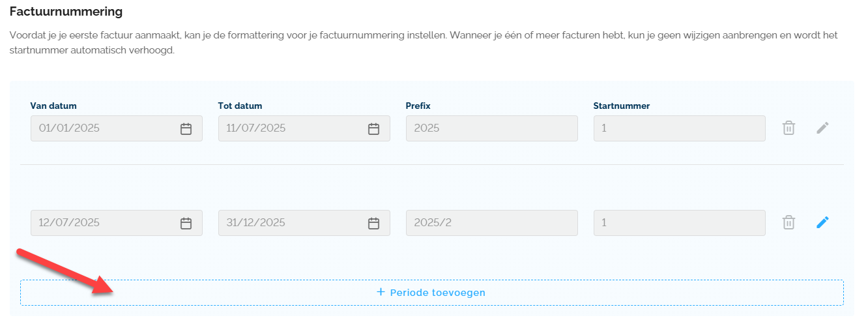
Task: Delete the period with prefix 2025
Action: pos(788,128)
